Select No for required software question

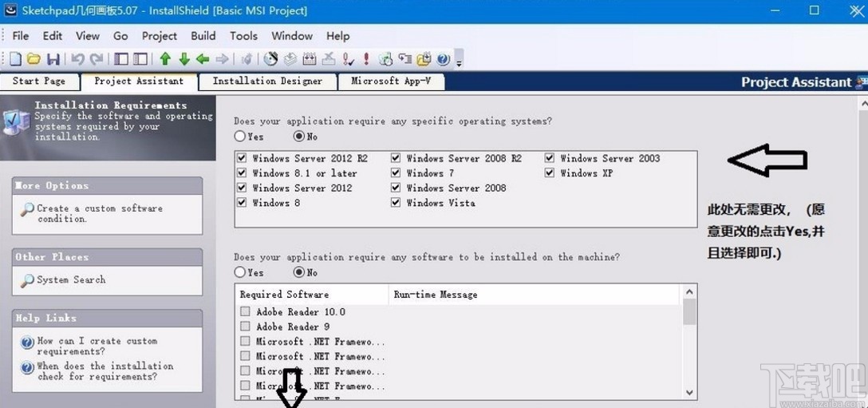[x=298, y=272]
